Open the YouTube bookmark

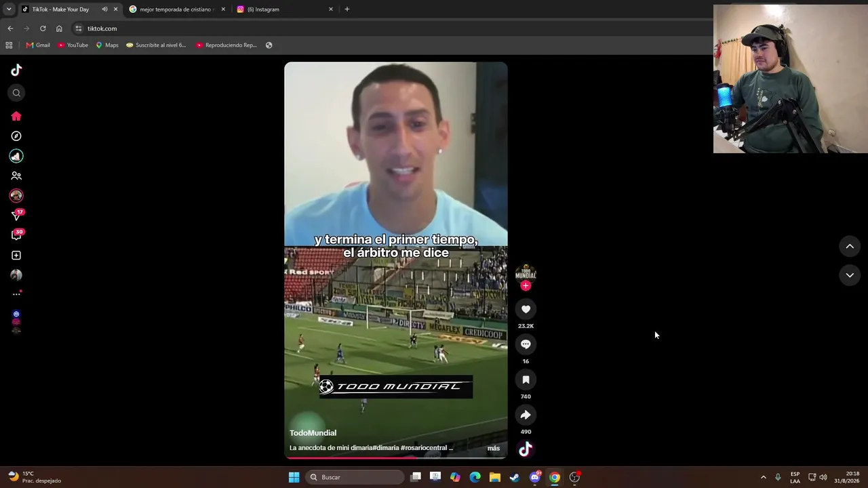pyautogui.click(x=73, y=45)
